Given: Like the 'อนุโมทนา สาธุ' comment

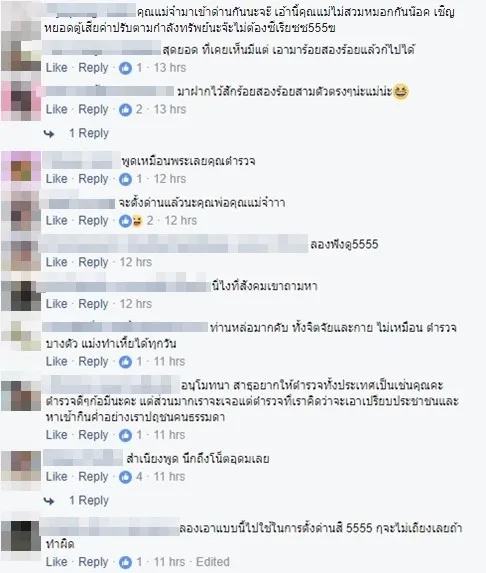Looking at the screenshot, I should [x=57, y=435].
